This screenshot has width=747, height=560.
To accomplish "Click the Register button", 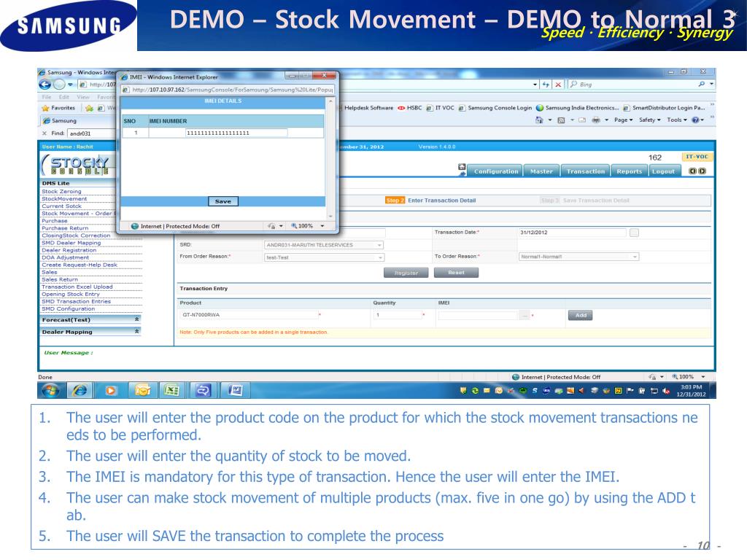I will point(406,273).
